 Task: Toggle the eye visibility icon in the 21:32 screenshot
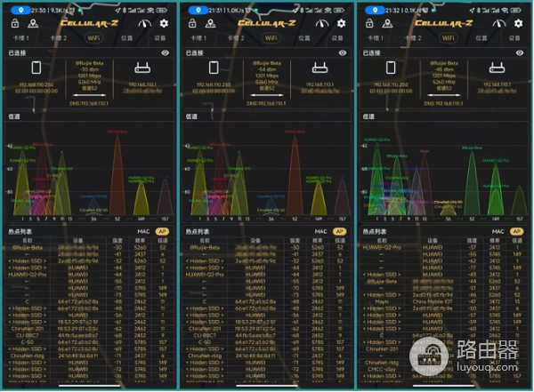click(520, 52)
